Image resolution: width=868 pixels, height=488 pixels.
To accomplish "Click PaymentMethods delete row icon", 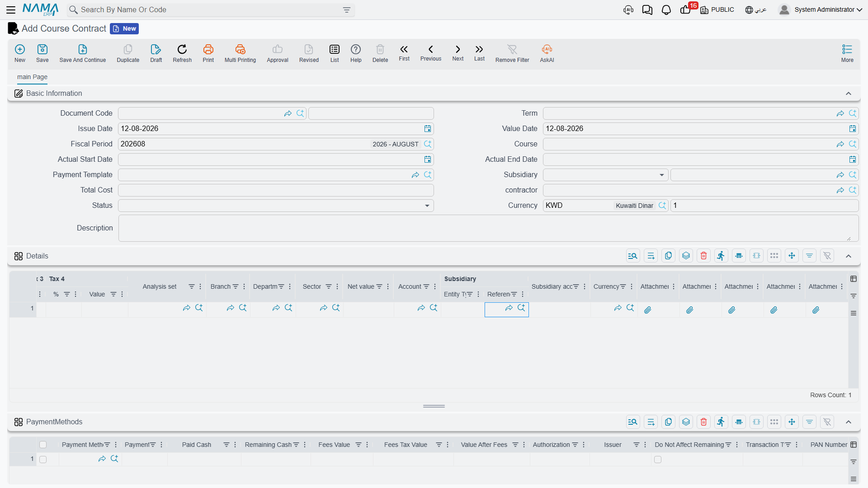I will point(703,422).
